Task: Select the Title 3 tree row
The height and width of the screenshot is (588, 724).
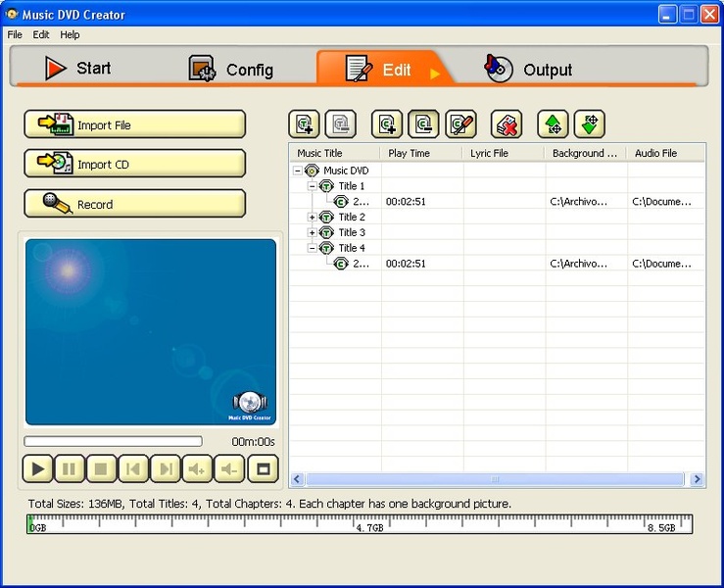Action: click(x=352, y=232)
